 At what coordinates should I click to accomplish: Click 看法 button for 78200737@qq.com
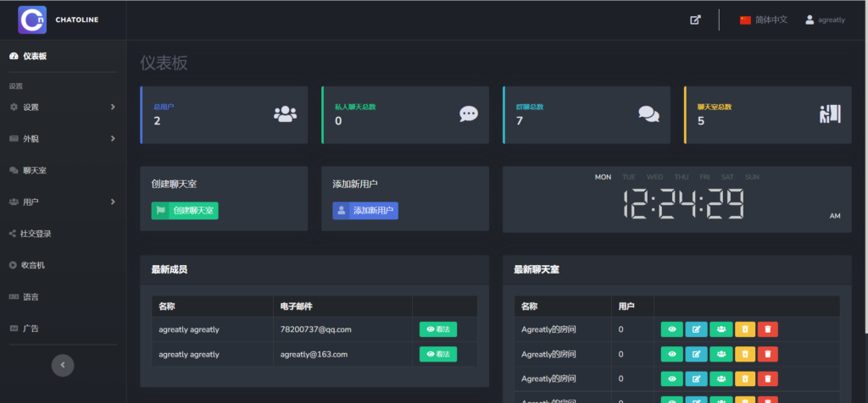tap(437, 329)
